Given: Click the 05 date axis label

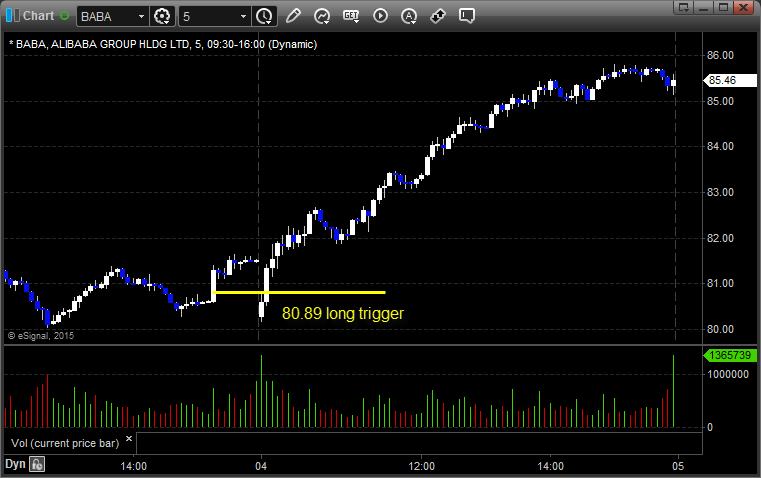Looking at the screenshot, I should pos(678,466).
